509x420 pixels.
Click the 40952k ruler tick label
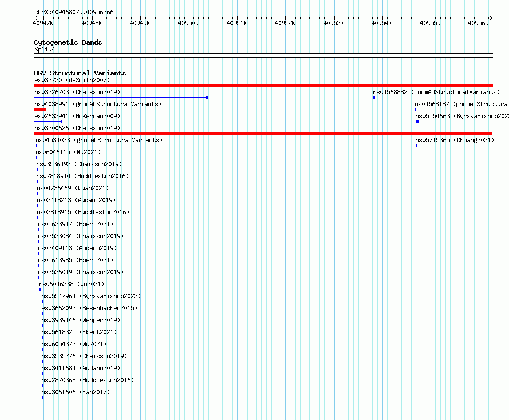tap(285, 23)
